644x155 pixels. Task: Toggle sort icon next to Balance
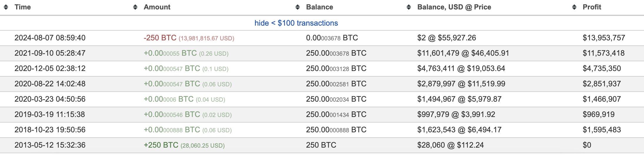click(x=298, y=7)
